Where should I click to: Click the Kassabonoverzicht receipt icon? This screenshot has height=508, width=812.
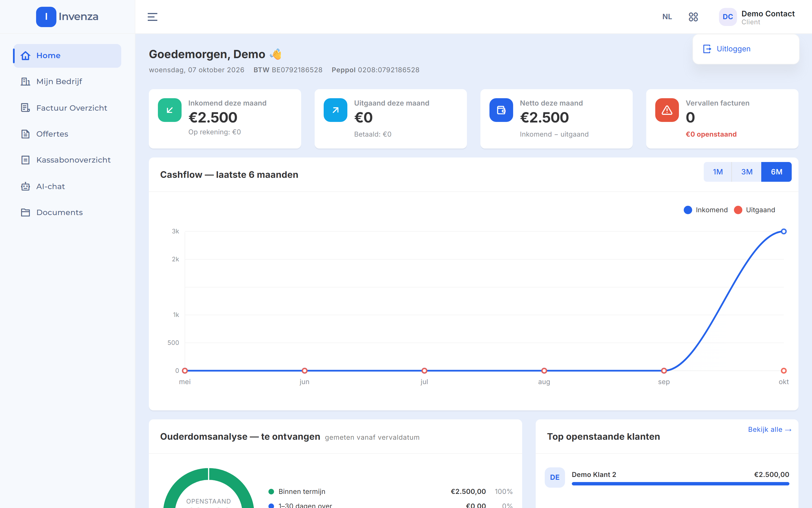(x=25, y=160)
